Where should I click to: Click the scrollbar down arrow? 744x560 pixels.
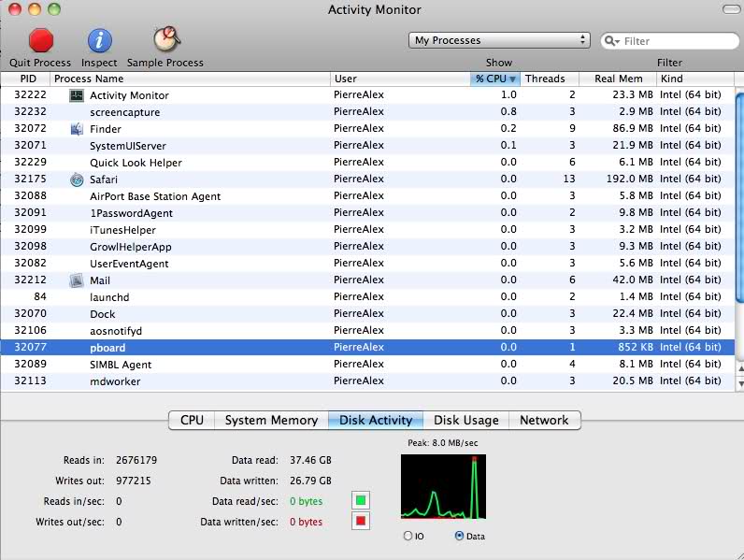pyautogui.click(x=739, y=383)
